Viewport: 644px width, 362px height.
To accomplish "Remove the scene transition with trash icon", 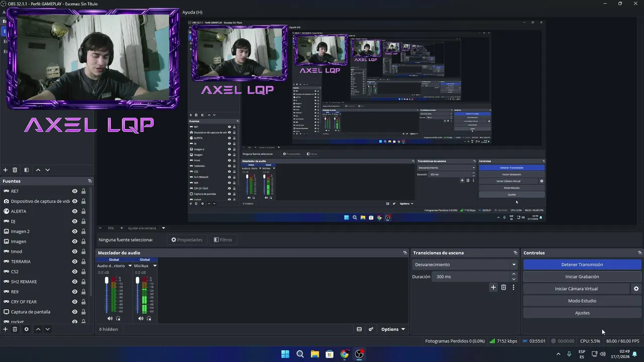I will tap(504, 288).
